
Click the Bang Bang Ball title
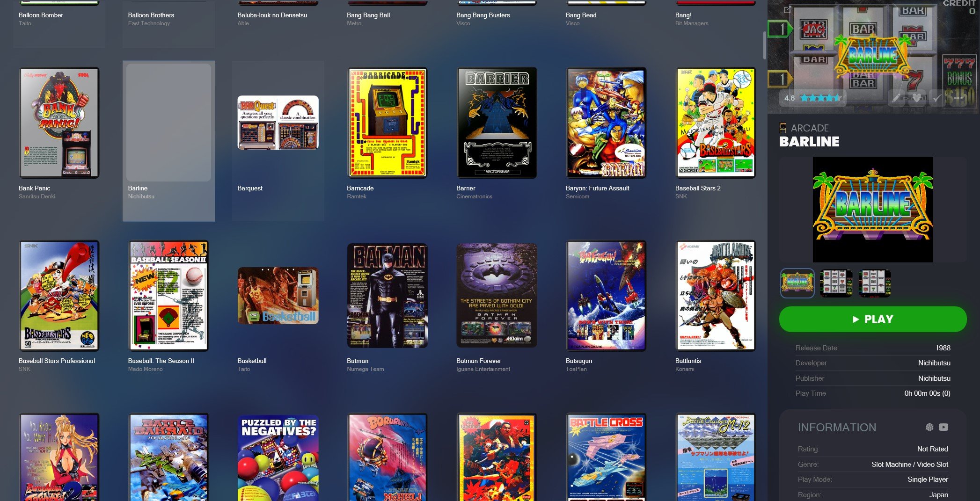[368, 15]
